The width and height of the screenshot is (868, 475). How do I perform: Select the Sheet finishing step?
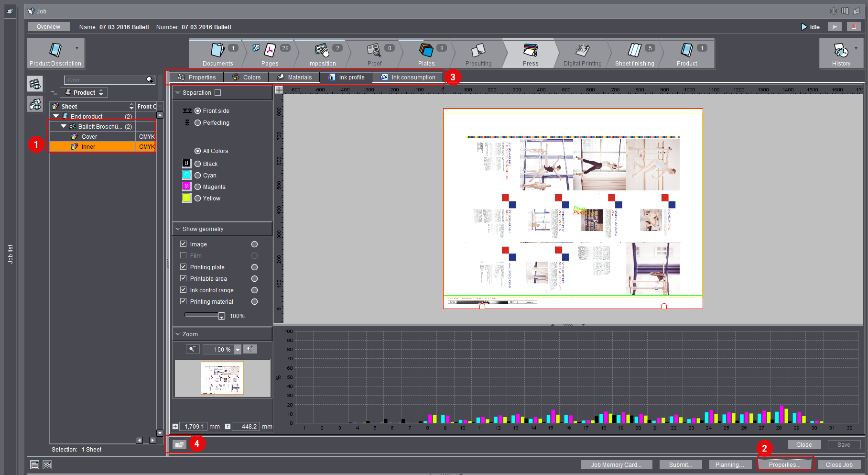635,54
